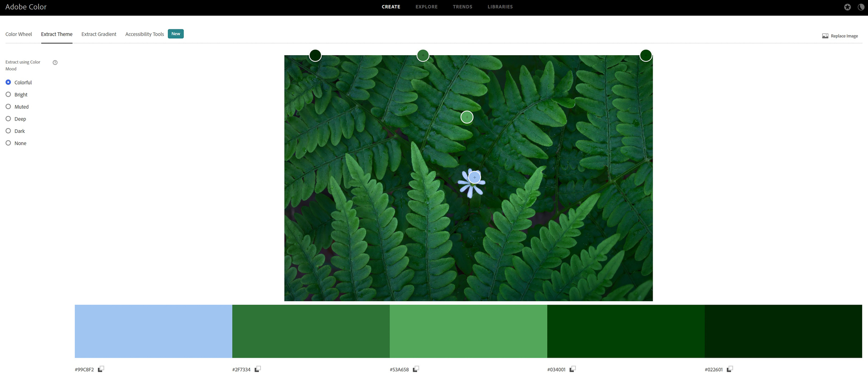Select the light blue swatch

[x=153, y=331]
